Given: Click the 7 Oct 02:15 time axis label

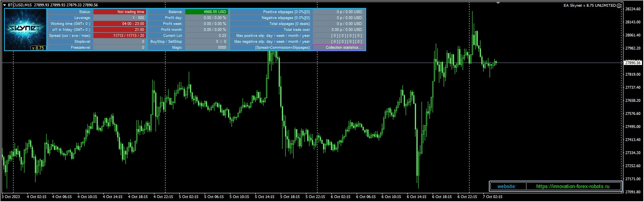Looking at the screenshot, I should point(492,197).
